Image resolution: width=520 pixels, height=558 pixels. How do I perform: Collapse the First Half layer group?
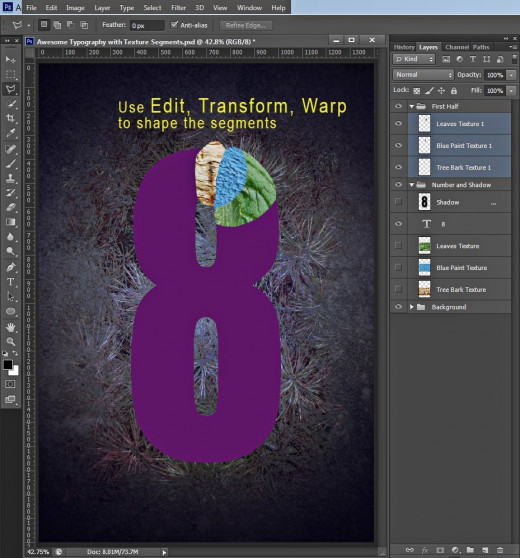pyautogui.click(x=411, y=106)
